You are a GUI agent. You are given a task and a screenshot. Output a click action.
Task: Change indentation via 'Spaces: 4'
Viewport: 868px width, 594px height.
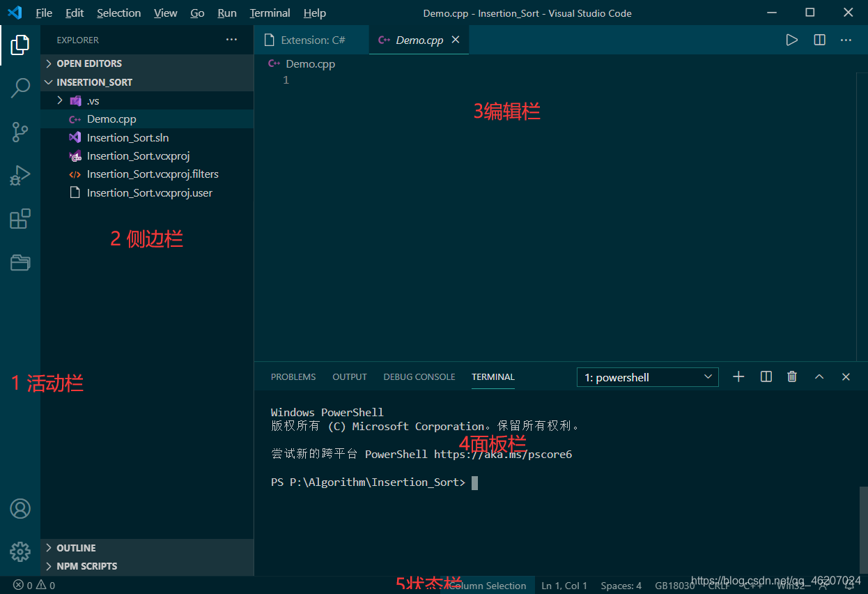click(x=621, y=586)
